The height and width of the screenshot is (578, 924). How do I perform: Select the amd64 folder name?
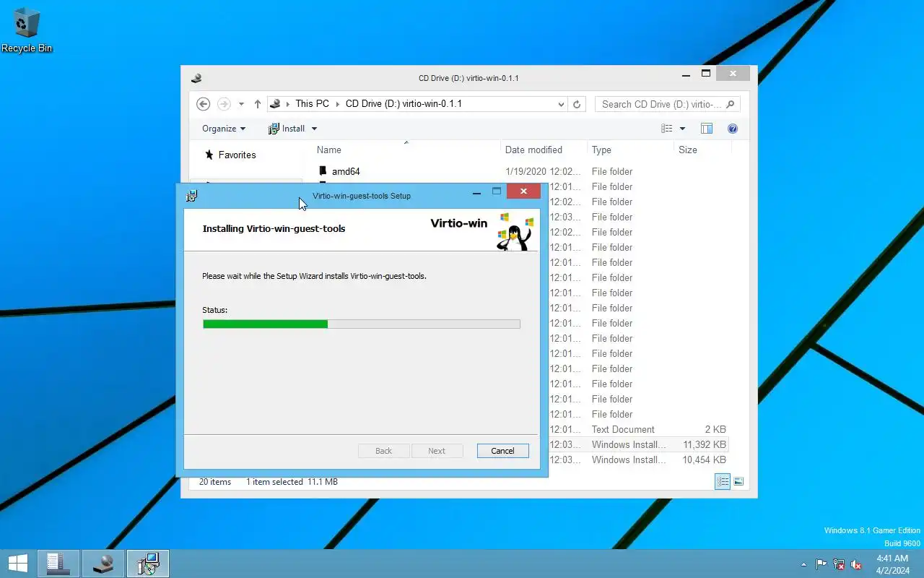click(346, 171)
